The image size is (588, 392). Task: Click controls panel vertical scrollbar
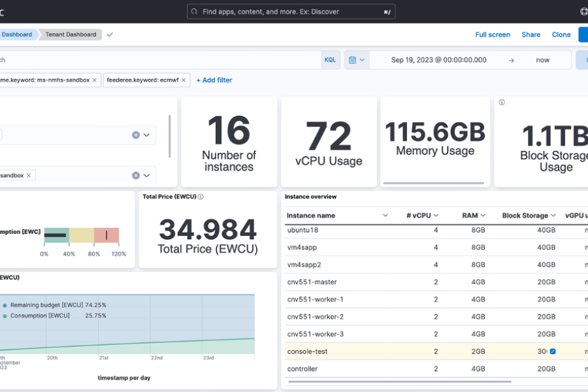tap(169, 136)
